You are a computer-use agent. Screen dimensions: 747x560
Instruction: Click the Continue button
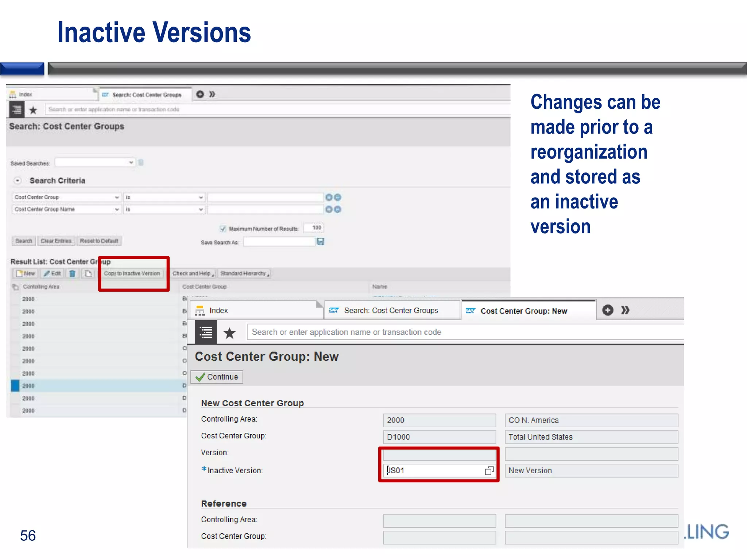pos(217,377)
